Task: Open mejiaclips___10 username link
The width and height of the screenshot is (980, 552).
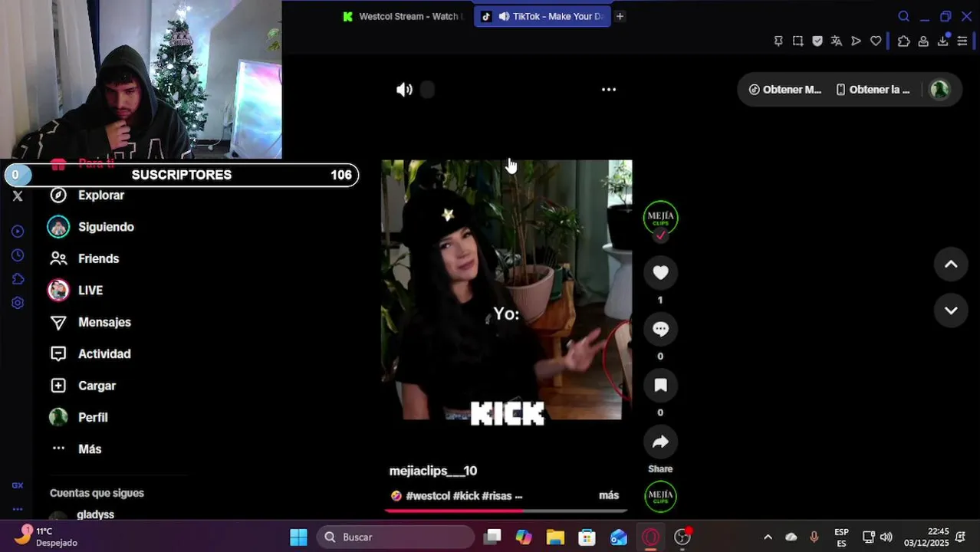Action: tap(433, 471)
